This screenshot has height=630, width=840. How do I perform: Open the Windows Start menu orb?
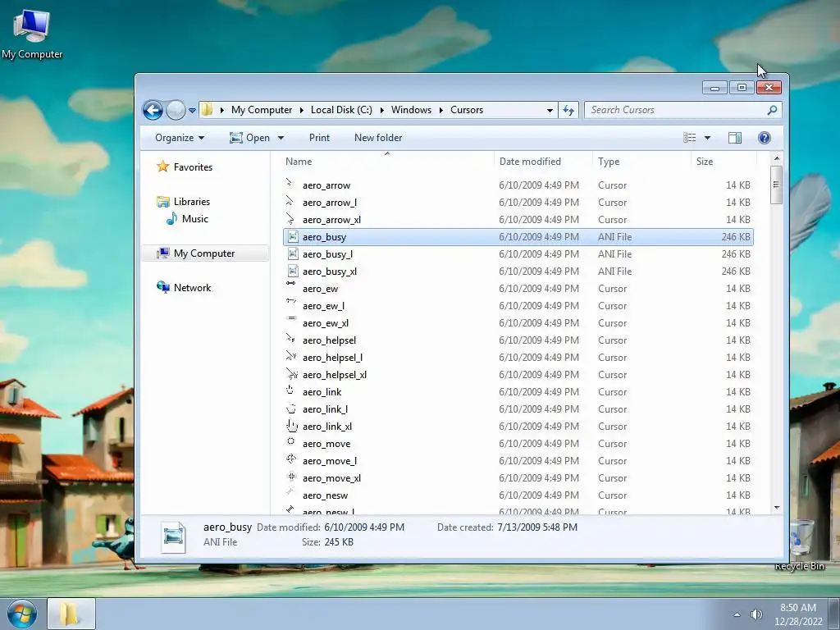coord(22,614)
